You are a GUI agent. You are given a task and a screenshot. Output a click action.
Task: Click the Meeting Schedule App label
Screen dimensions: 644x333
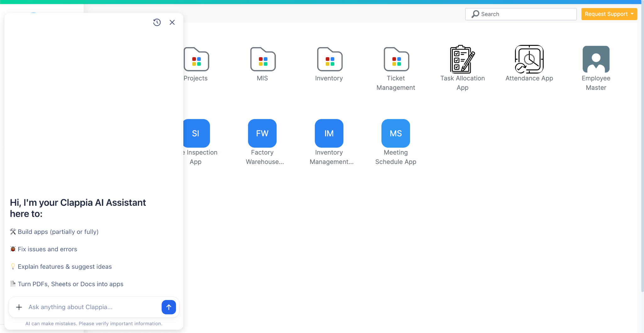click(x=396, y=157)
